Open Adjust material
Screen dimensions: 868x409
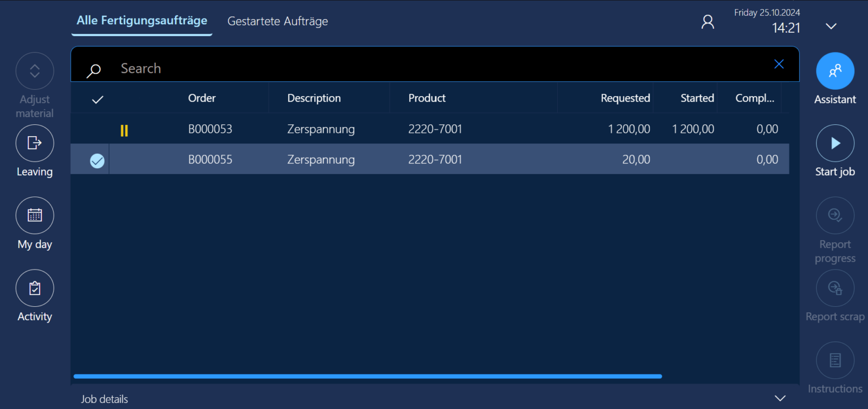click(34, 71)
